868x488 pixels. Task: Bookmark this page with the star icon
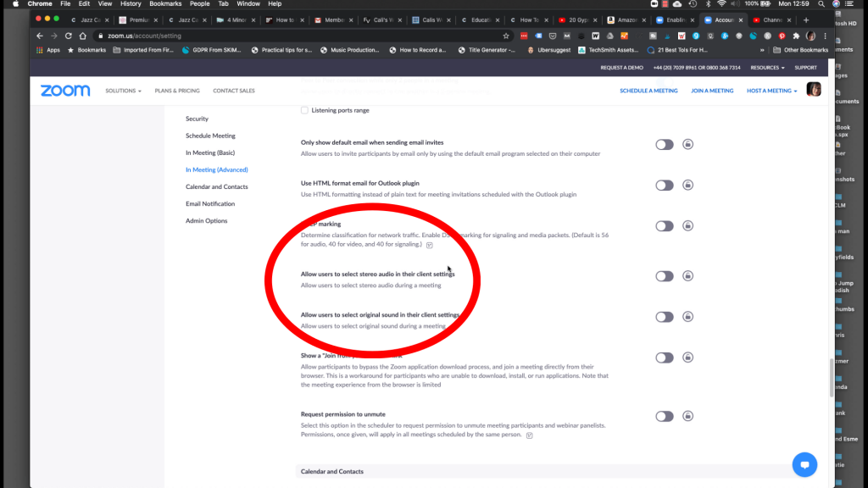click(506, 36)
